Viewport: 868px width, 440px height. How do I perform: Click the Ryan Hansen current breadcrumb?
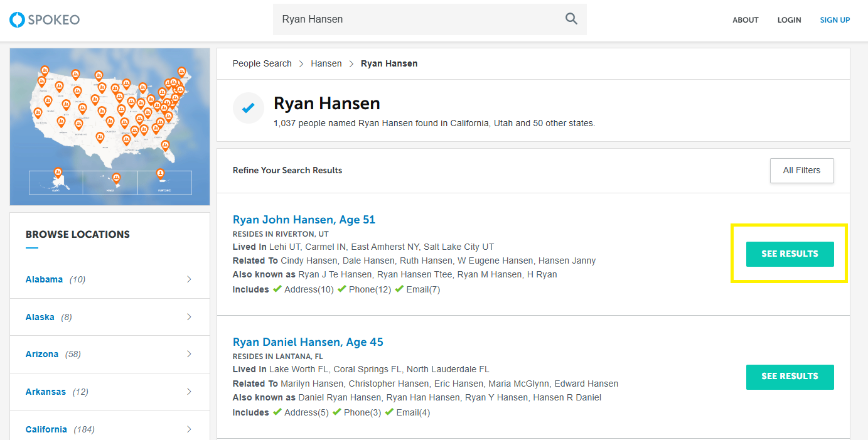coord(389,63)
